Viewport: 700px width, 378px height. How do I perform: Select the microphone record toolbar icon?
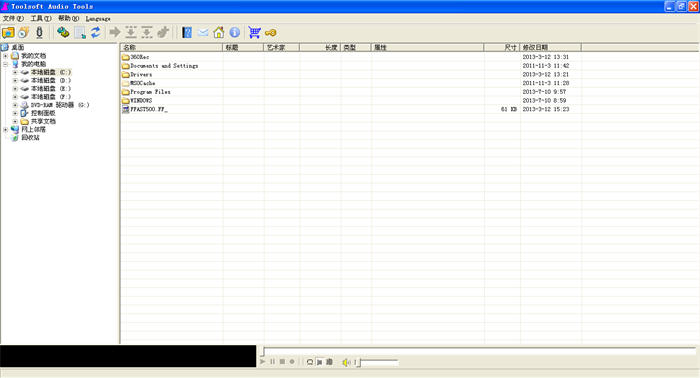[x=39, y=32]
